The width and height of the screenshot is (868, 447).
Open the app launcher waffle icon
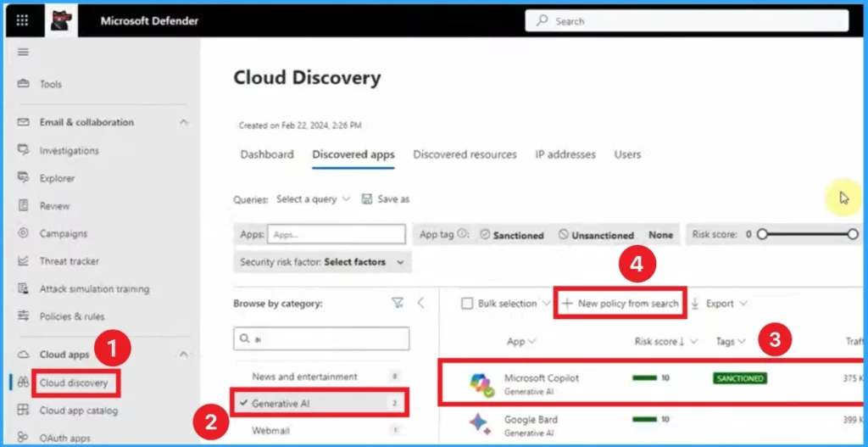point(22,21)
